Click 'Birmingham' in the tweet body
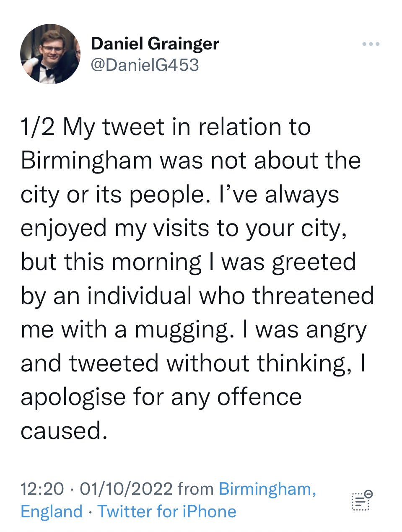Screen dimensions: 402x532 [86, 161]
